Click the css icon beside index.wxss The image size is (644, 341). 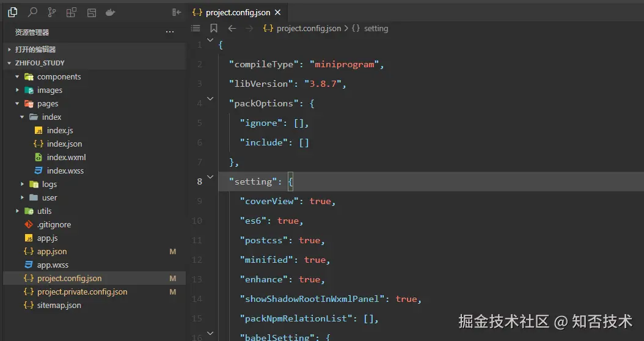[x=38, y=170]
